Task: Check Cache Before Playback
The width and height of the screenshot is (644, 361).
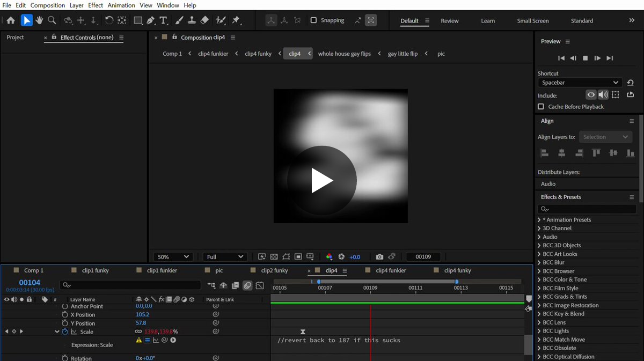Action: click(541, 107)
